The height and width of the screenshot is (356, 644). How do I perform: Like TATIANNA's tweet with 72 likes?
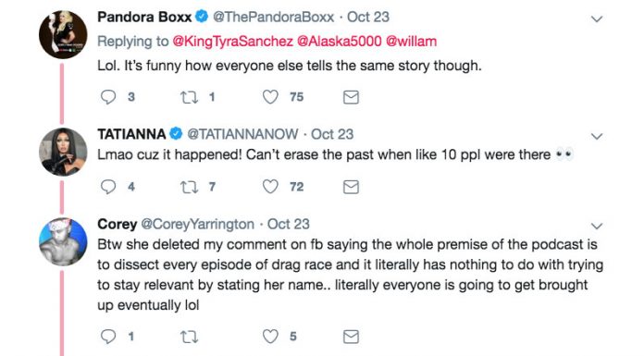pos(270,187)
